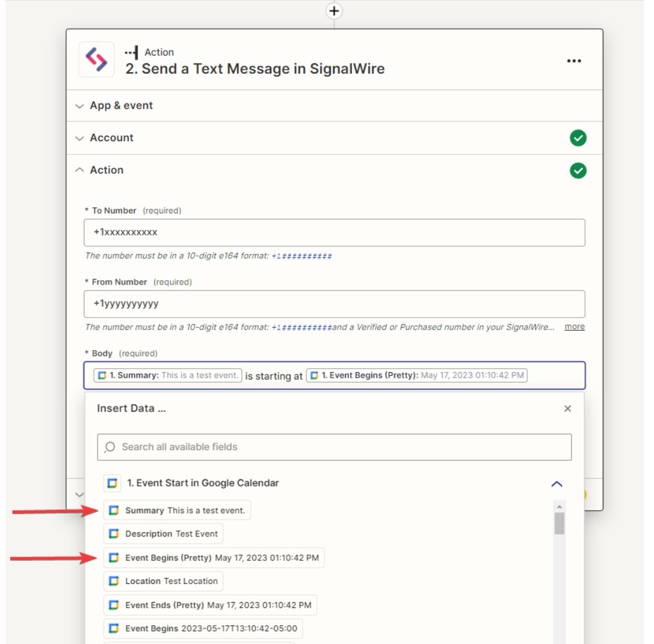Open the three-dot options menu
This screenshot has height=644, width=654.
(x=574, y=61)
